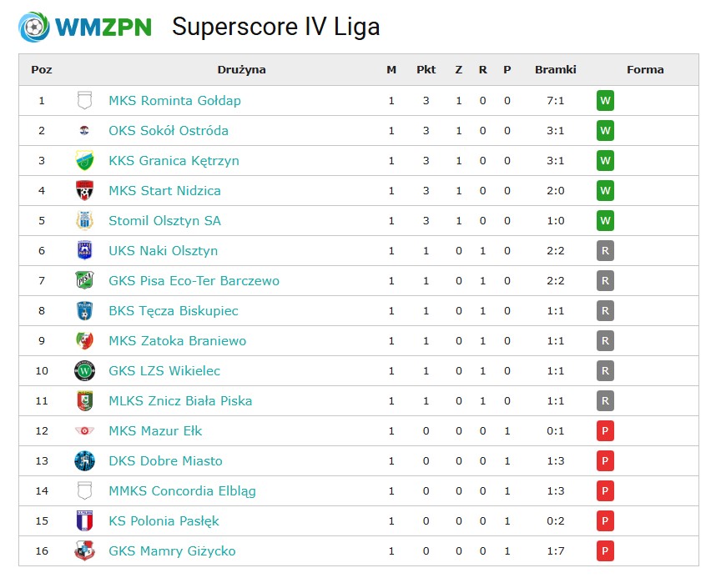Click the red P form badge for Mazur Ełk
This screenshot has width=721, height=588.
(605, 430)
